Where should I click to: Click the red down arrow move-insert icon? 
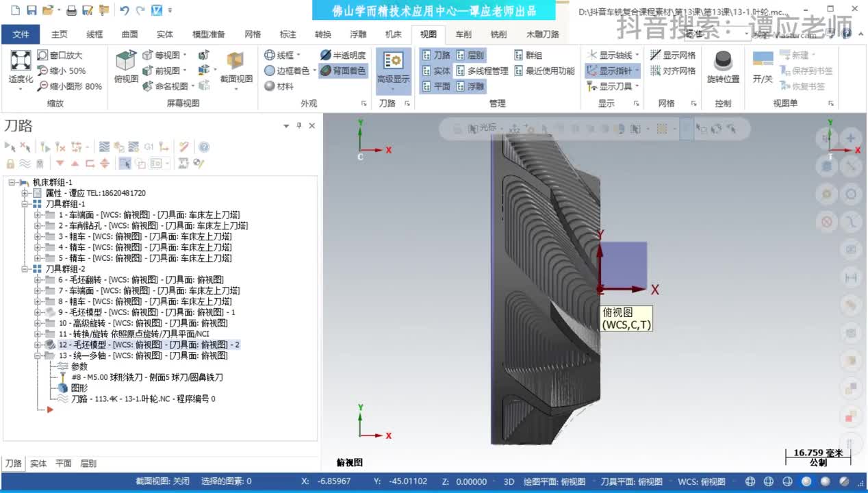click(x=60, y=163)
